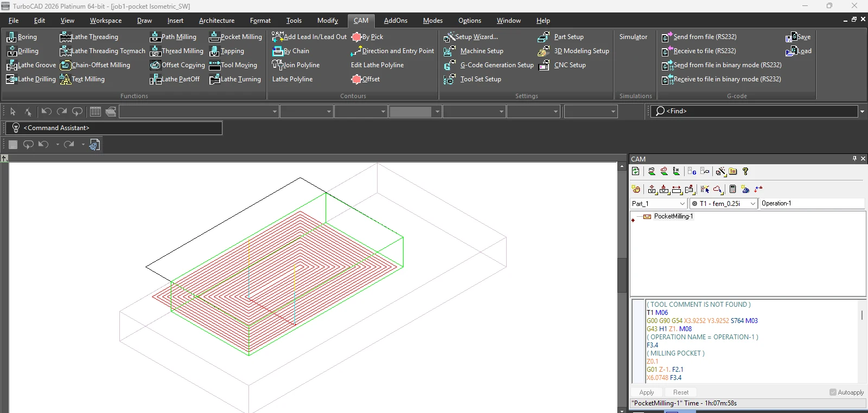Click the Apply button
The height and width of the screenshot is (413, 868).
tap(647, 392)
